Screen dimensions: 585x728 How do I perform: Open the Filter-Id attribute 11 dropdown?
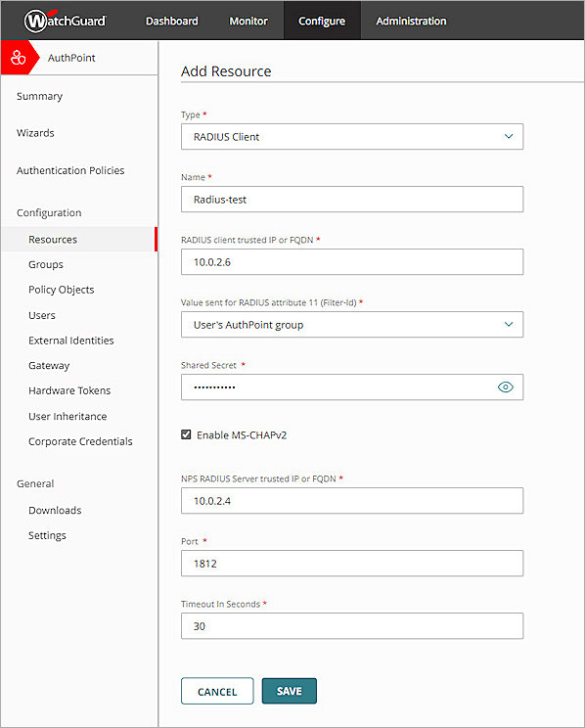coord(352,325)
